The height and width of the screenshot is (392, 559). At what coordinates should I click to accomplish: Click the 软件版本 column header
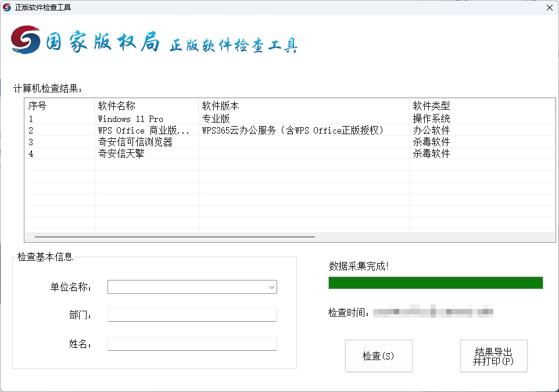point(304,106)
